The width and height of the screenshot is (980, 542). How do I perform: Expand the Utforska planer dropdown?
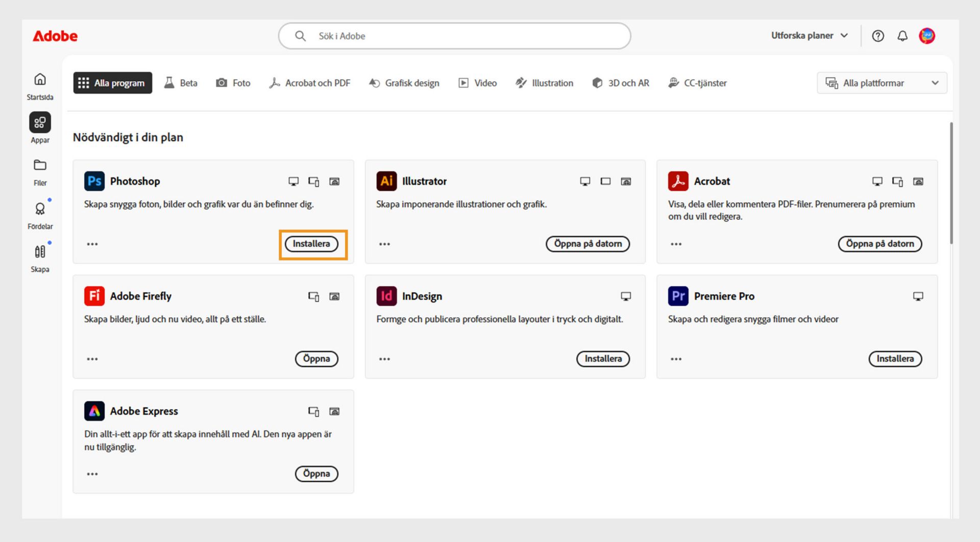(x=810, y=36)
